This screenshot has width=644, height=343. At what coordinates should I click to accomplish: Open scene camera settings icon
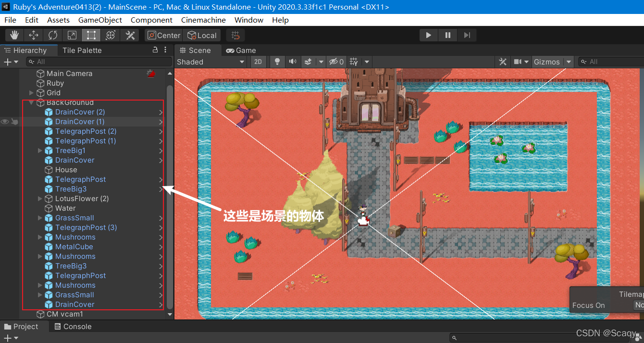518,62
